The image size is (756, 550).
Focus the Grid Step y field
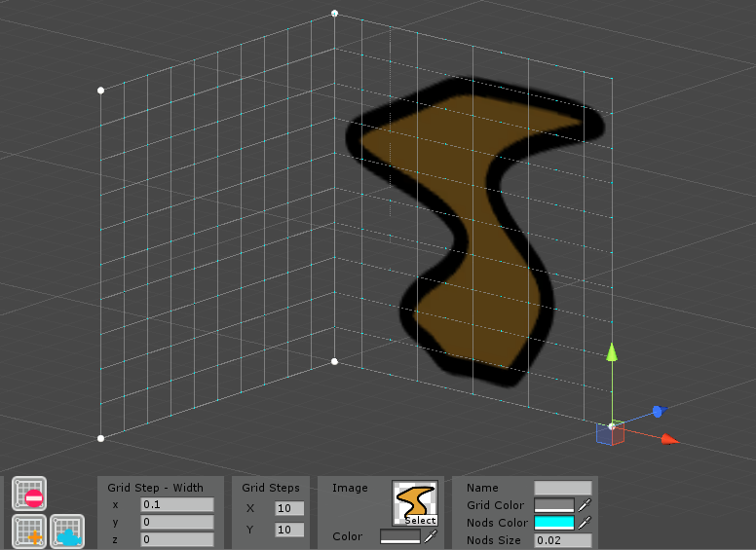pyautogui.click(x=177, y=522)
